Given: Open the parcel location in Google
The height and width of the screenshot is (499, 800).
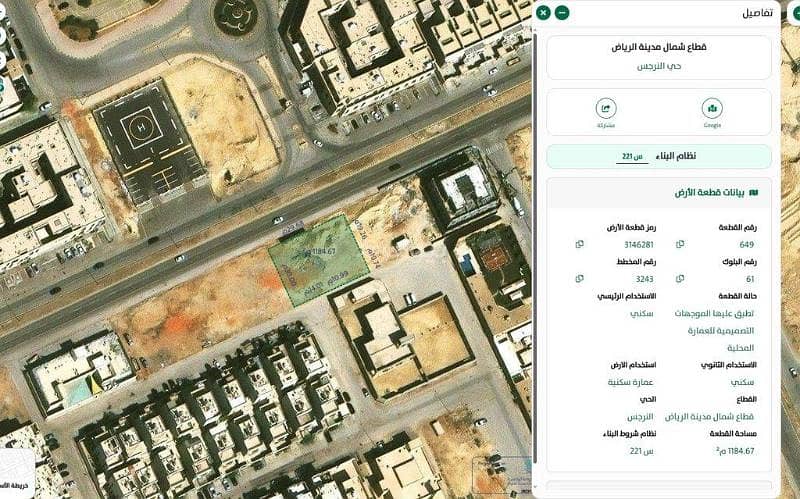Looking at the screenshot, I should point(712,108).
